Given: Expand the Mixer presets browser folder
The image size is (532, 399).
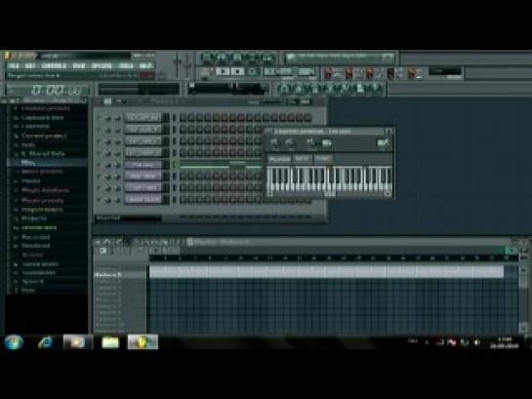Looking at the screenshot, I should pos(42,172).
